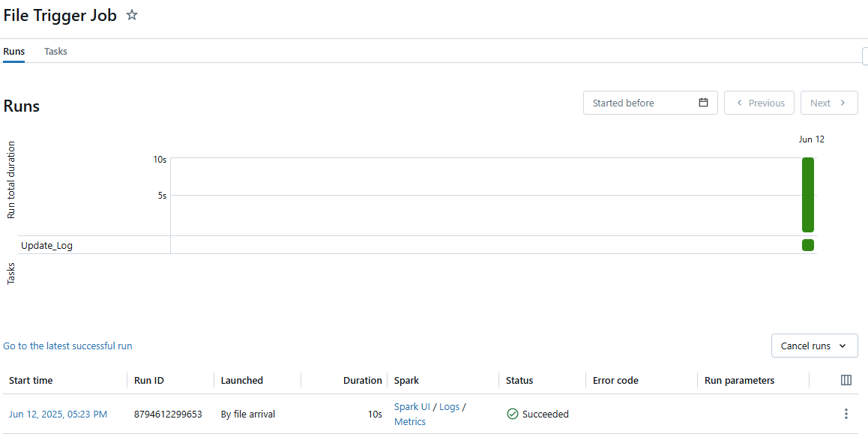Open the Started before date filter
This screenshot has width=868, height=434.
[x=645, y=103]
